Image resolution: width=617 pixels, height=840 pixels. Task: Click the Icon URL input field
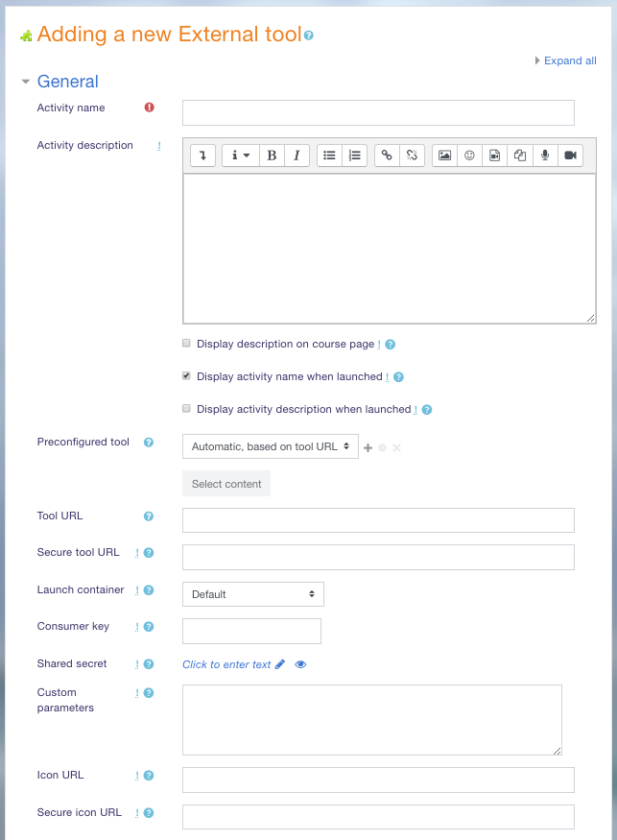tap(378, 780)
